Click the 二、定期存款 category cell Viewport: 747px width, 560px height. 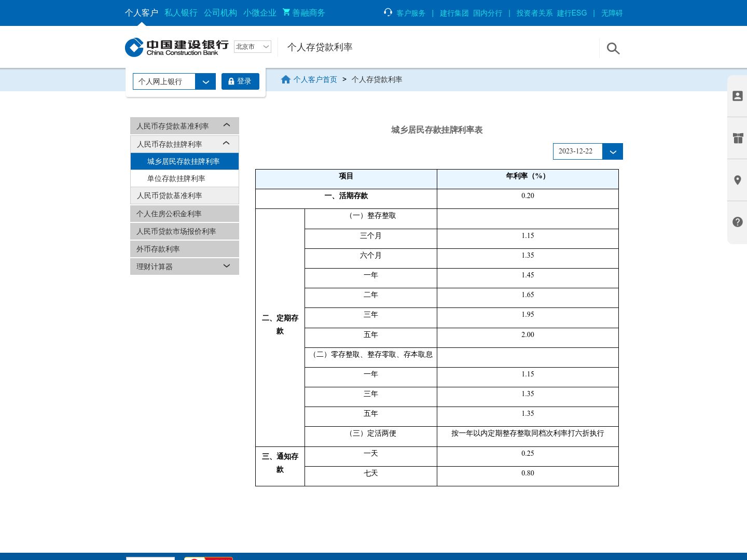[280, 328]
